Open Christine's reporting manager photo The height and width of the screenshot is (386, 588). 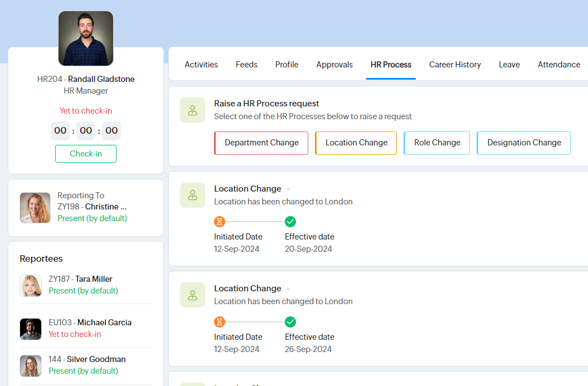(35, 208)
